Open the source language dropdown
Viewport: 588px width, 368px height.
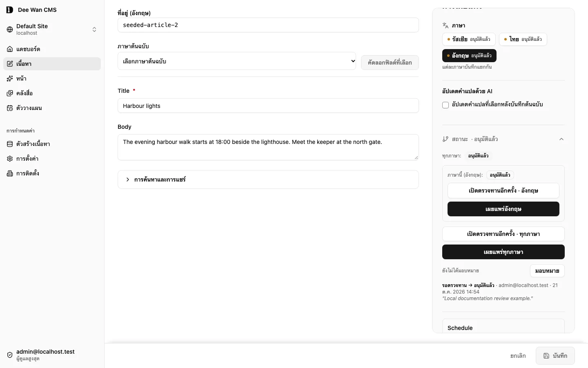coord(237,61)
